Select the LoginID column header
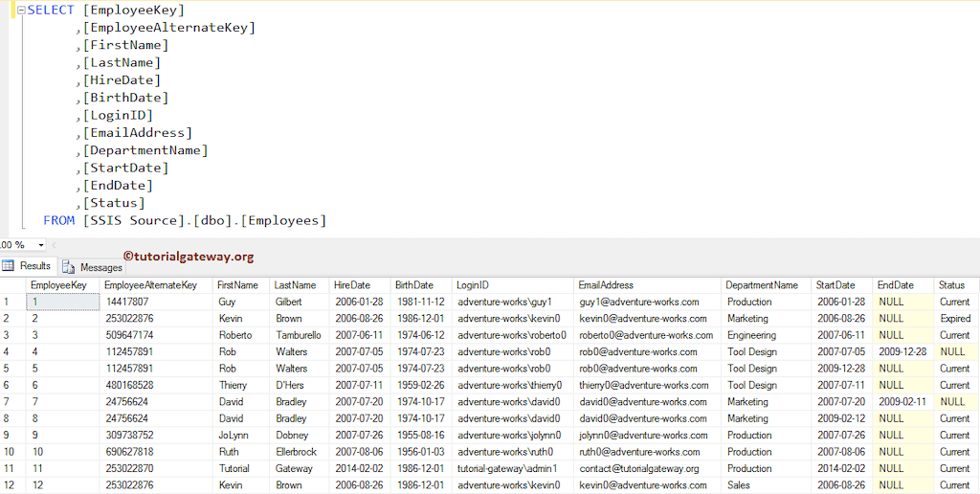The width and height of the screenshot is (980, 494). pyautogui.click(x=513, y=285)
